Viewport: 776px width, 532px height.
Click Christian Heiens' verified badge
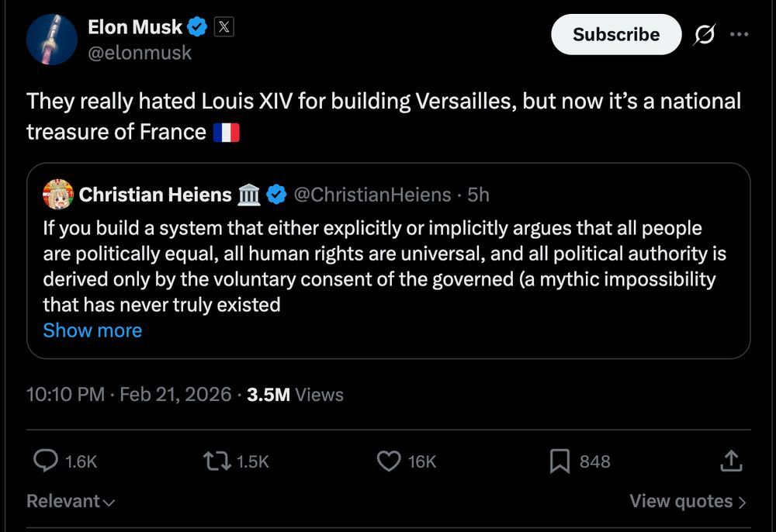coord(276,195)
